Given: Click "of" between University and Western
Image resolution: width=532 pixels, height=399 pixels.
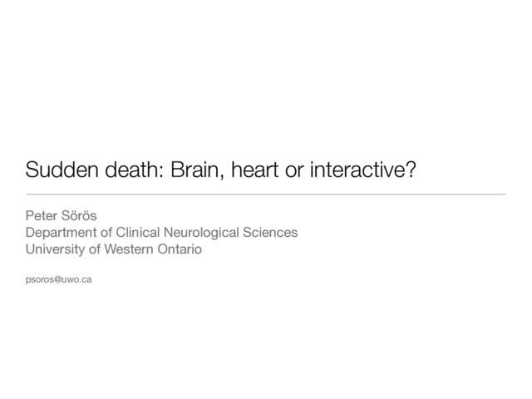Looking at the screenshot, I should [94, 249].
